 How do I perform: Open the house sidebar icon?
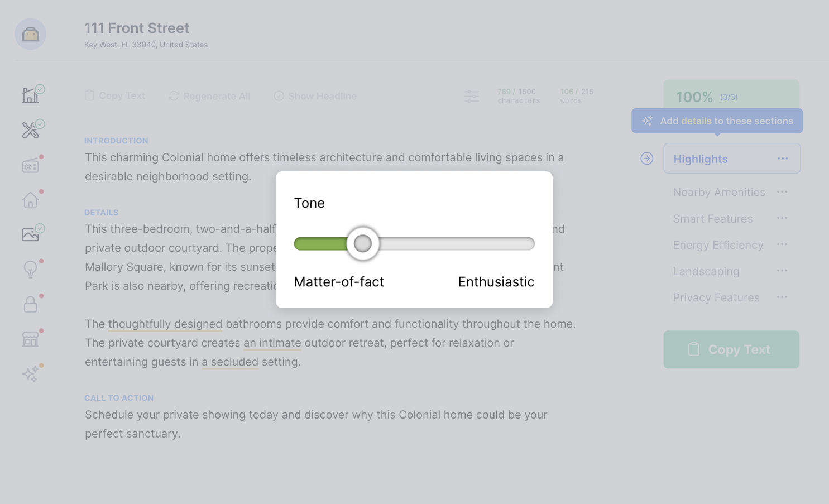pyautogui.click(x=31, y=200)
